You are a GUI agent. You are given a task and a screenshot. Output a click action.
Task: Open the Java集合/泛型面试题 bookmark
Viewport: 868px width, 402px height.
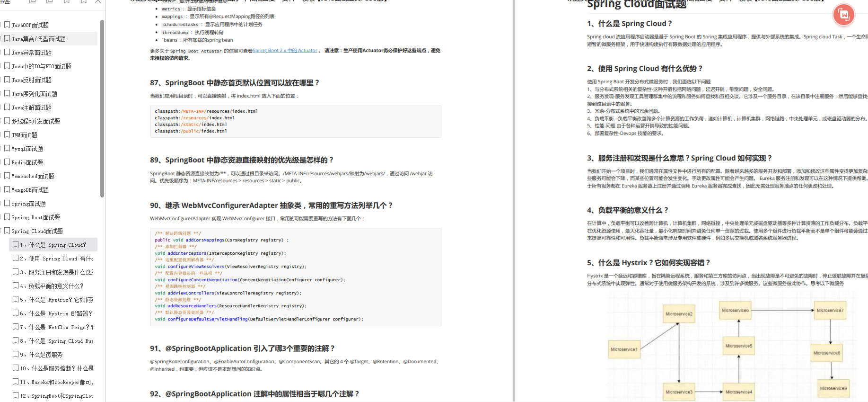coord(38,39)
